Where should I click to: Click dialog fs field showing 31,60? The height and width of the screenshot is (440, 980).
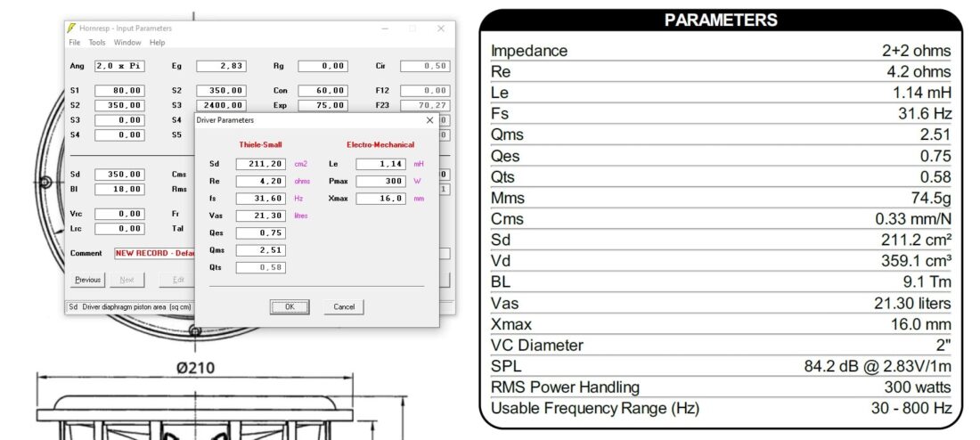tap(261, 198)
